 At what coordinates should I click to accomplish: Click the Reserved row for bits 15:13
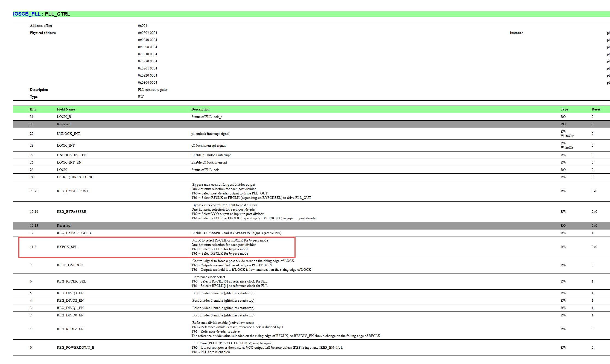click(311, 226)
